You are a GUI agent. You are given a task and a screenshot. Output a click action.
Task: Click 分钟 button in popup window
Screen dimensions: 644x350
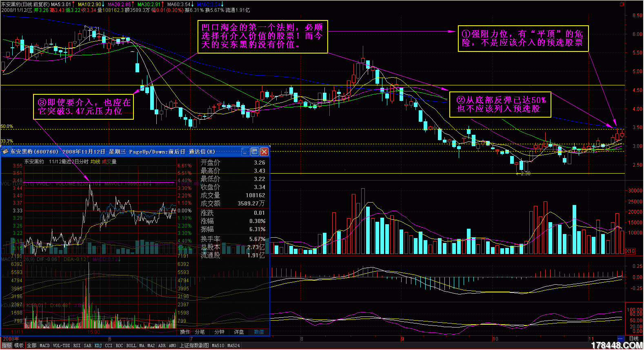(219, 332)
